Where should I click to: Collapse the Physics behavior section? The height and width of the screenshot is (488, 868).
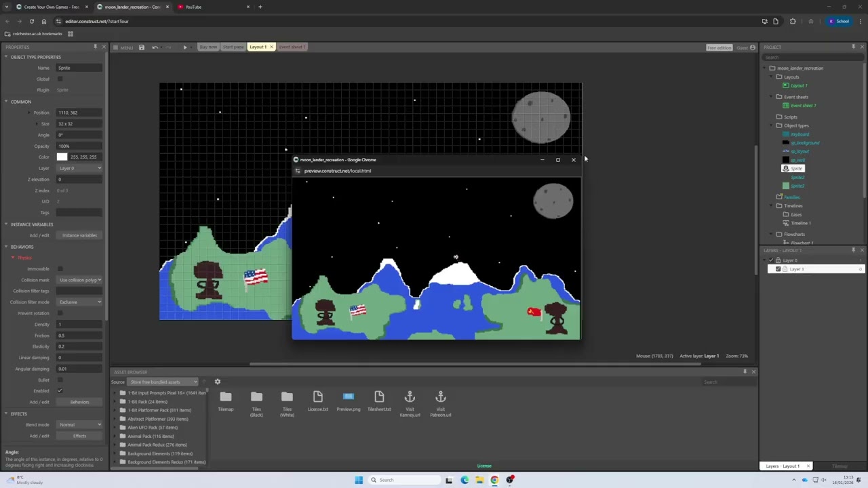pyautogui.click(x=13, y=258)
